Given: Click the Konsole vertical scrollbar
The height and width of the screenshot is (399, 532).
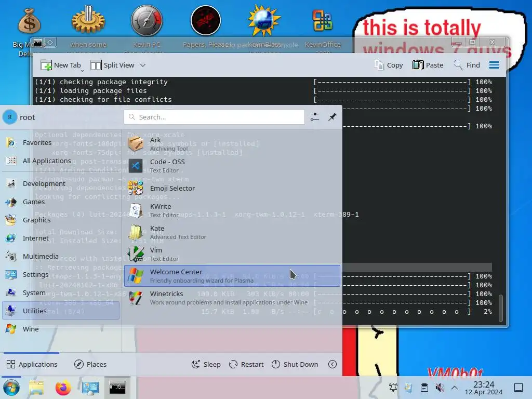Looking at the screenshot, I should click(x=501, y=308).
